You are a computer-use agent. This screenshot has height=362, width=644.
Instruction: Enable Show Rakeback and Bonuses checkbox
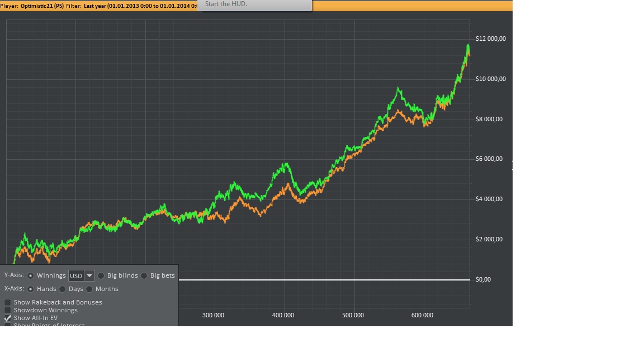point(7,302)
